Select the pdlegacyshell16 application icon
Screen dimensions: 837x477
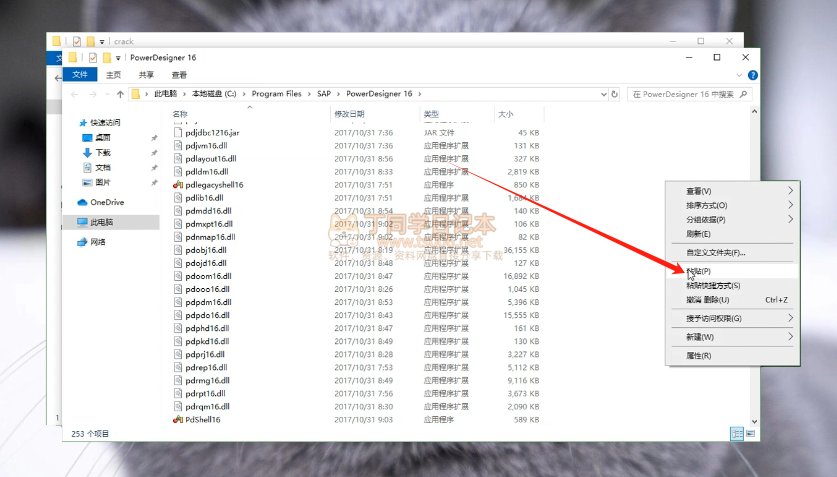pyautogui.click(x=178, y=185)
